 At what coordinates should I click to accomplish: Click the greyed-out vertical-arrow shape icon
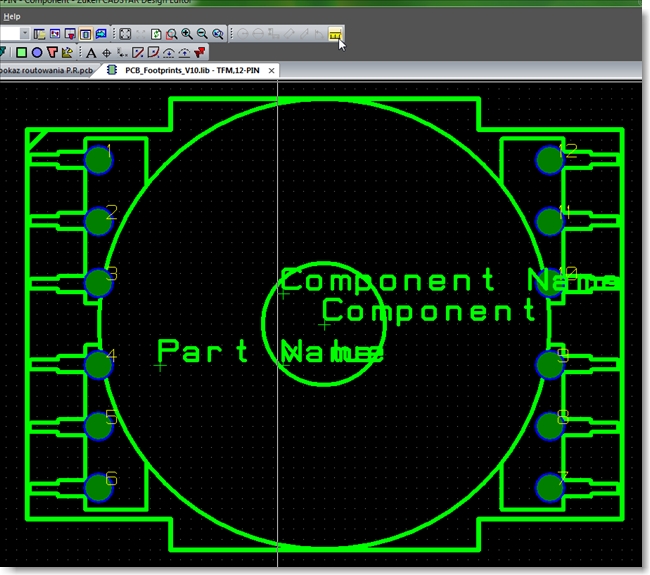(273, 34)
